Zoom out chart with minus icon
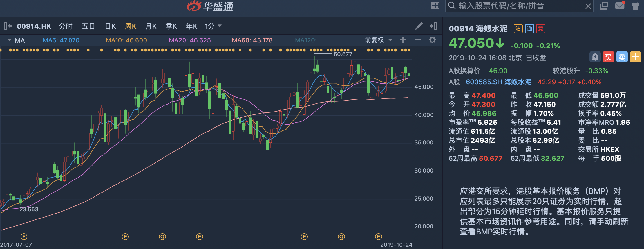 point(417,40)
